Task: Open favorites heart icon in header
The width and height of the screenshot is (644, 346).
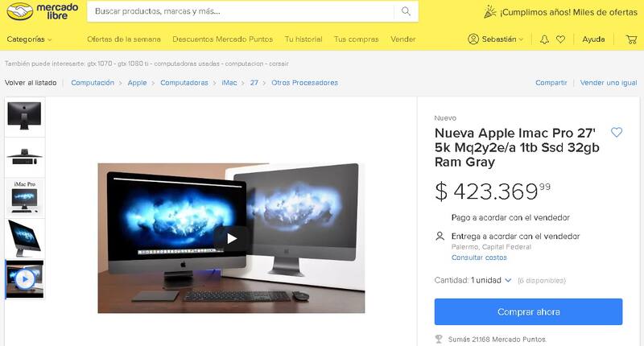Action: point(561,39)
